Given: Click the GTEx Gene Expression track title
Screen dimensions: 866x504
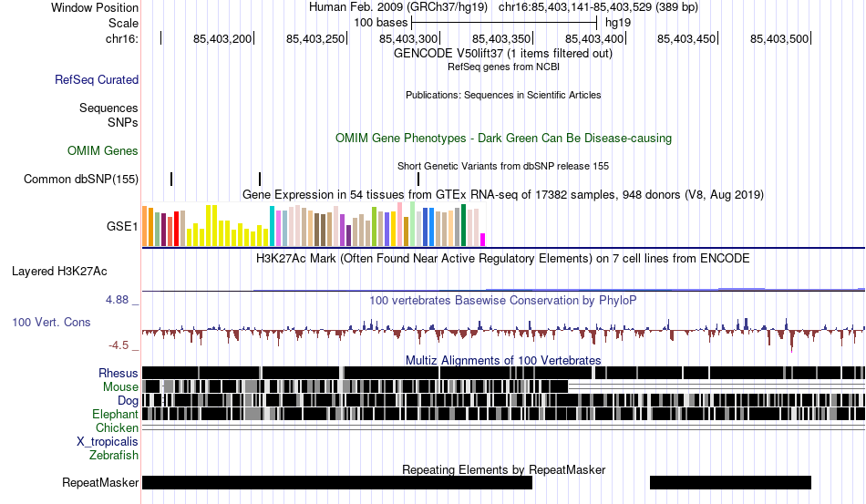Looking at the screenshot, I should pyautogui.click(x=503, y=195).
